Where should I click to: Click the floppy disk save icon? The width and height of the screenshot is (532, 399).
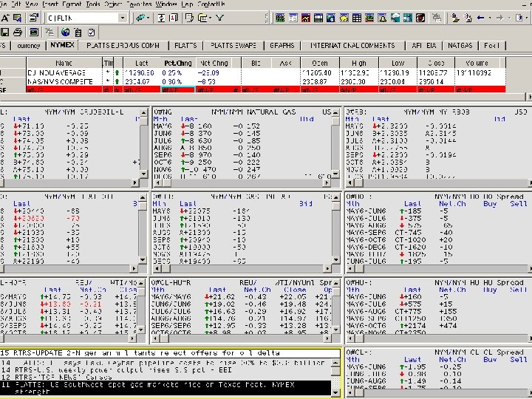[4, 33]
